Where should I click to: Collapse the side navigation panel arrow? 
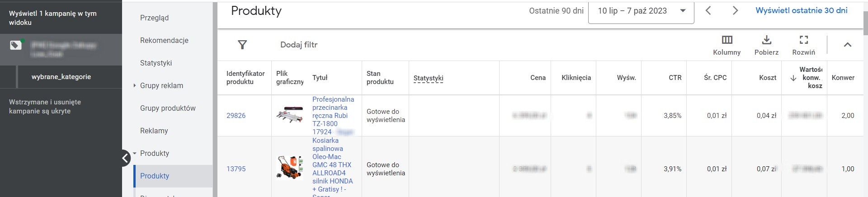126,158
